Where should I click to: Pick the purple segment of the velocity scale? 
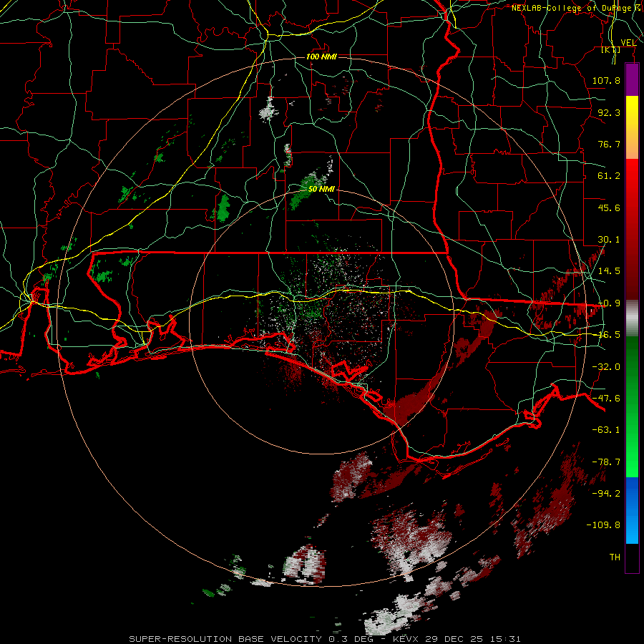[x=632, y=79]
